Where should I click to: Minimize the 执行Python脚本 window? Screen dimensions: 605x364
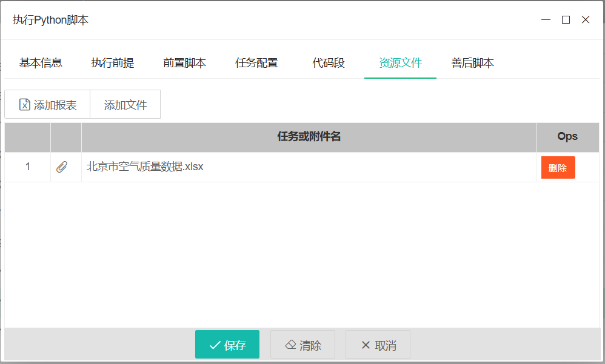(x=546, y=19)
